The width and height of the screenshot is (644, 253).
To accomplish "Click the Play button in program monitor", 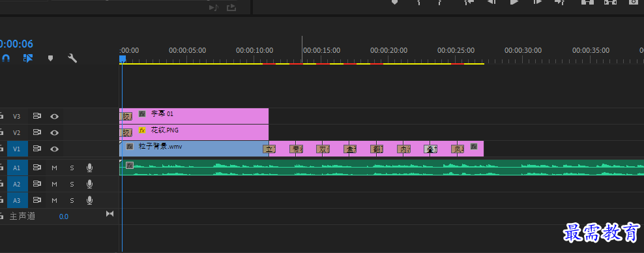I will tap(514, 2).
